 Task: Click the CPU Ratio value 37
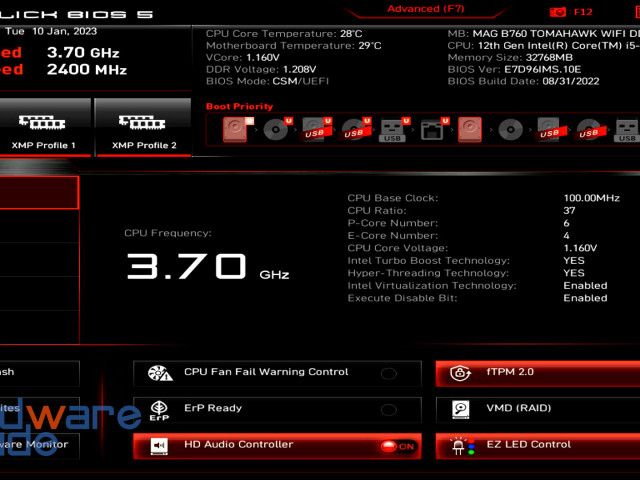[x=569, y=211]
